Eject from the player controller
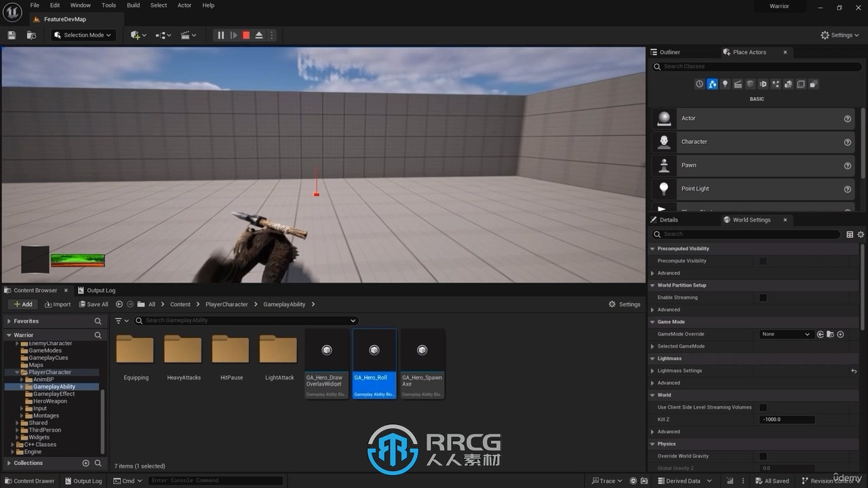 (x=259, y=35)
